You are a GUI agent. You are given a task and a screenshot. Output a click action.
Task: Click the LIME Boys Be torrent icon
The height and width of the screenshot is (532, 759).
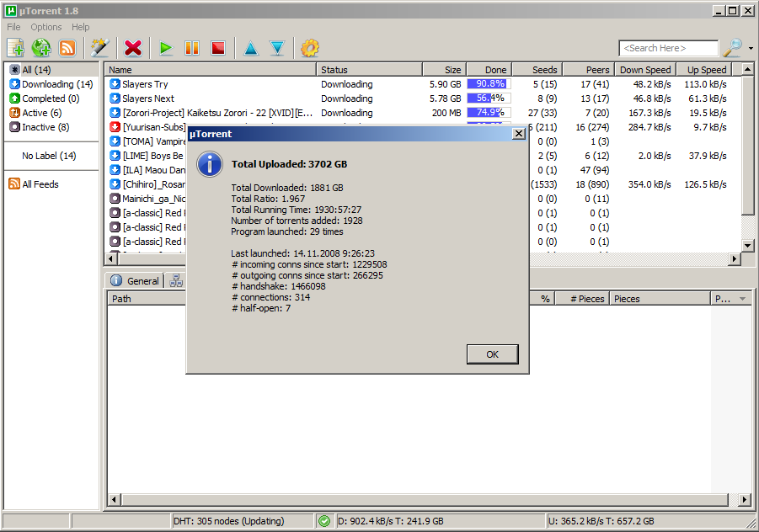(115, 156)
